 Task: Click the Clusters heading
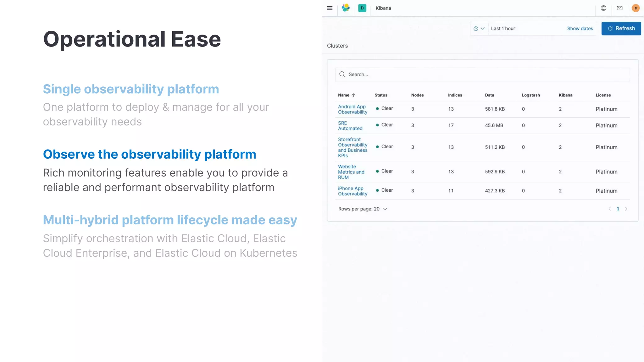(x=337, y=46)
